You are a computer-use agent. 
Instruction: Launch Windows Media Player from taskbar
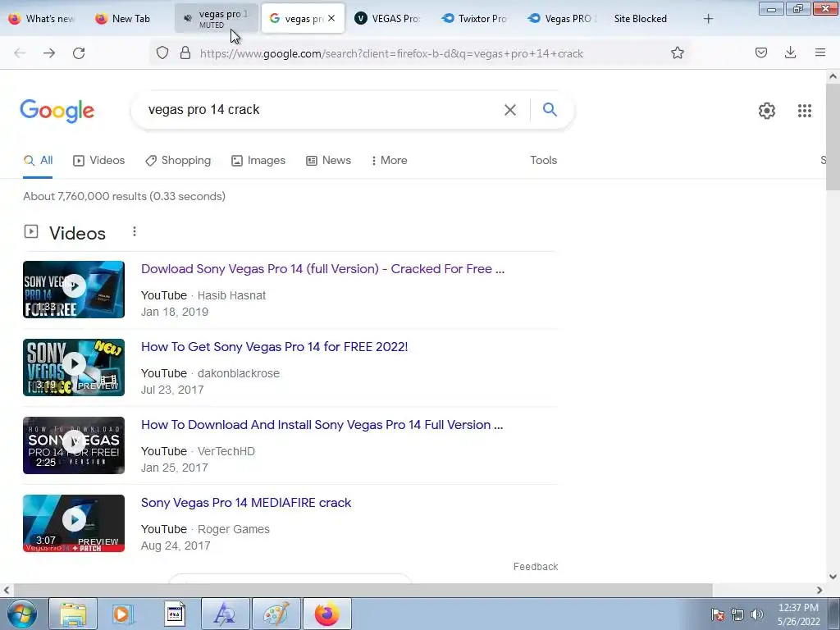123,614
